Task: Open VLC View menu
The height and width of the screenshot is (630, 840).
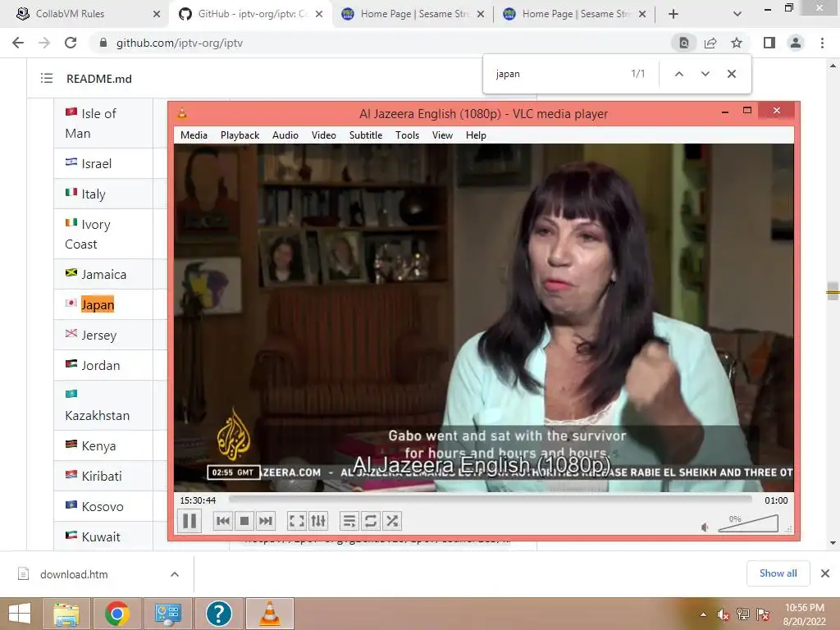Action: coord(442,135)
